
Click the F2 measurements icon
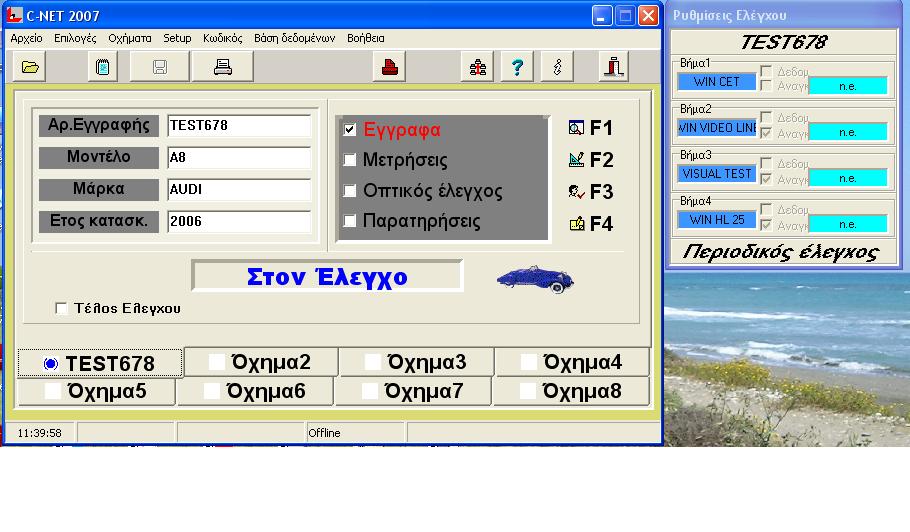pyautogui.click(x=576, y=160)
